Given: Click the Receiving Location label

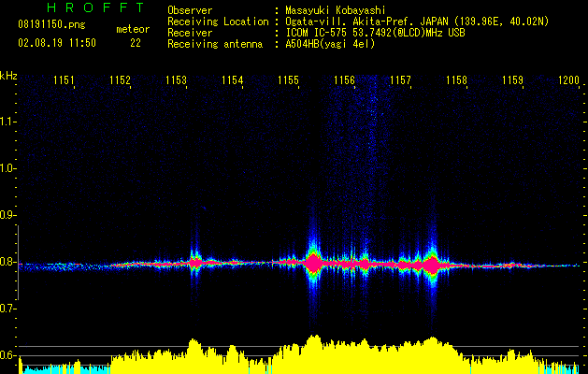Looking at the screenshot, I should point(218,22).
